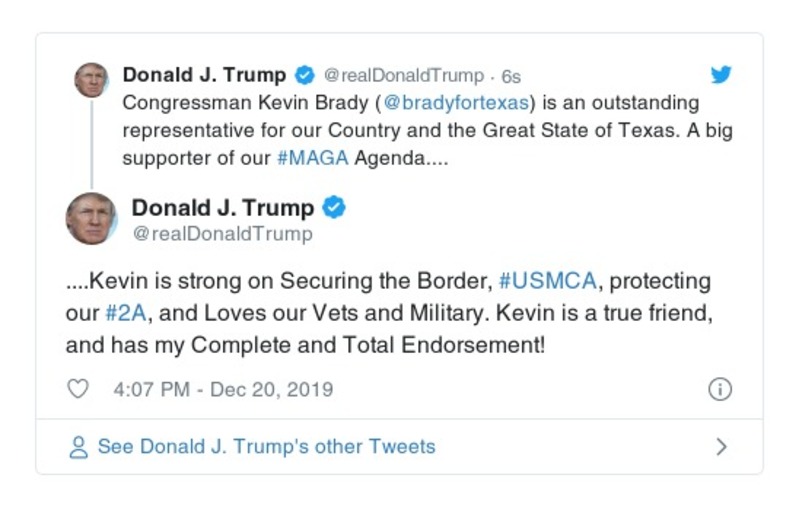Screen dimensions: 799x513
Task: Click the @realDonaldTrump handle in top tweet
Action: (x=403, y=76)
